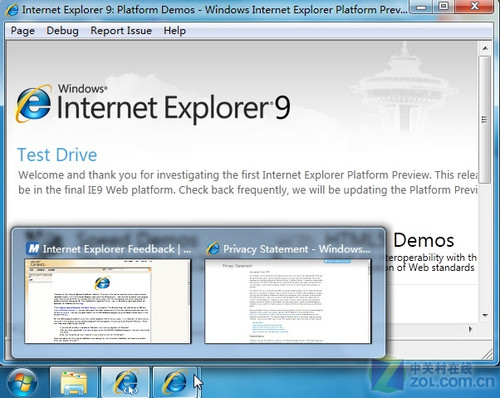This screenshot has width=500, height=398.
Task: Click the vertical scrollbar up arrow
Action: 485,48
